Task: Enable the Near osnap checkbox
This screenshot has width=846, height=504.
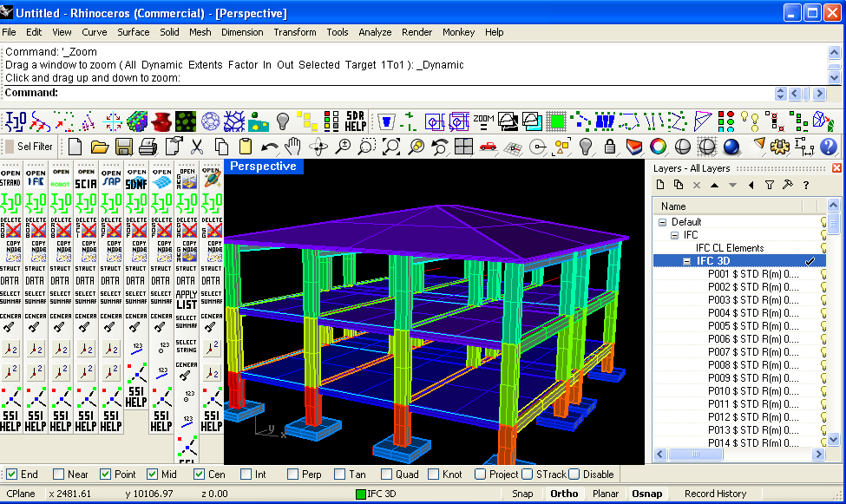Action: (59, 475)
